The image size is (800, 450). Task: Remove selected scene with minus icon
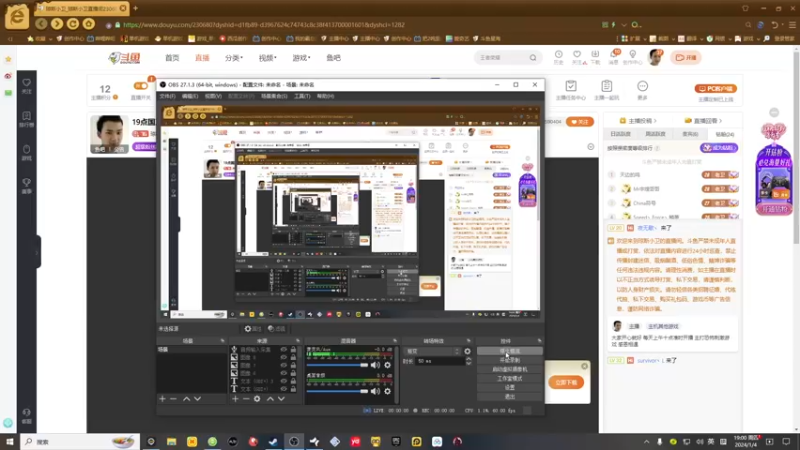173,399
